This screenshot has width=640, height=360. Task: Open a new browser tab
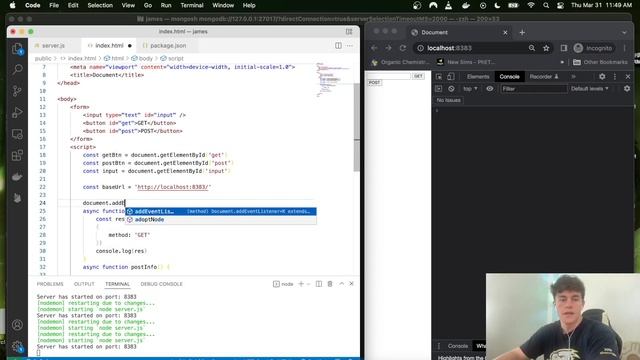tap(522, 33)
